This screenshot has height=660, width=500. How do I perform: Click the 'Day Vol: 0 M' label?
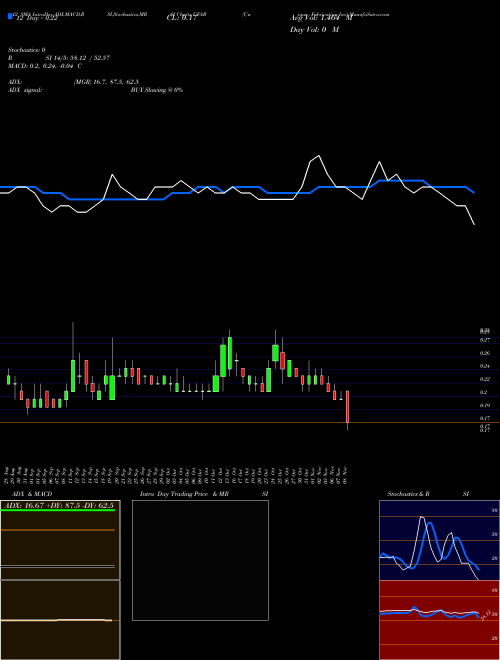[x=314, y=30]
